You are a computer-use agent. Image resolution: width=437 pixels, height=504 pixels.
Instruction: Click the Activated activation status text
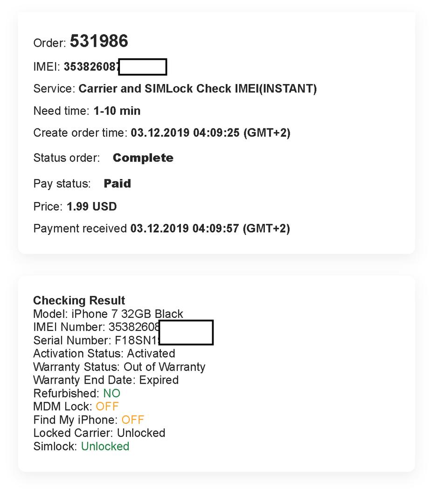point(151,354)
